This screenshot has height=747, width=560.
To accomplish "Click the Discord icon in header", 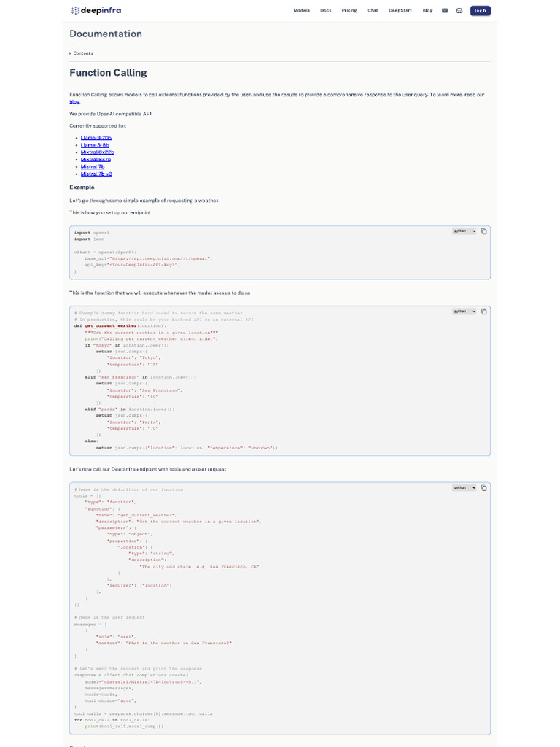I will pos(459,10).
